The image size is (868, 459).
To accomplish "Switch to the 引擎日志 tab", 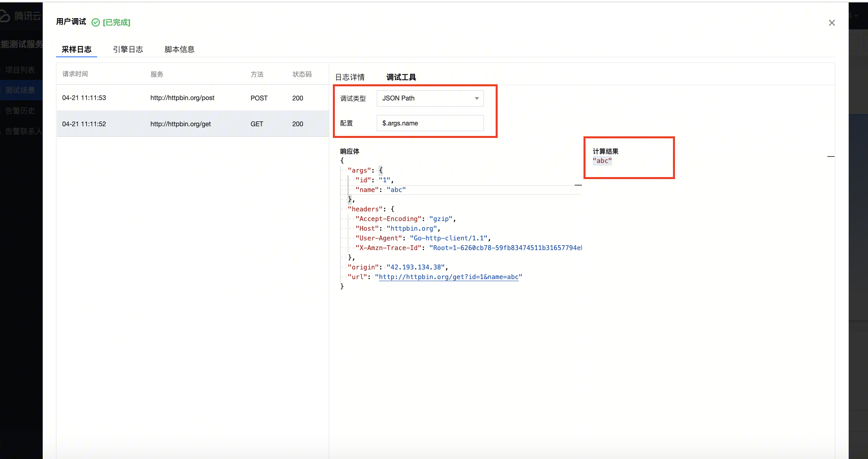I will 128,49.
